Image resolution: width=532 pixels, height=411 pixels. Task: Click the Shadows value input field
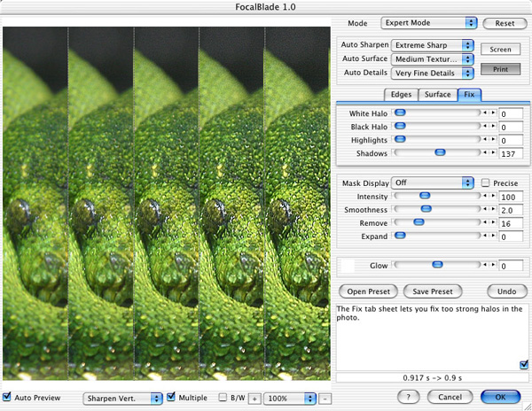(510, 154)
